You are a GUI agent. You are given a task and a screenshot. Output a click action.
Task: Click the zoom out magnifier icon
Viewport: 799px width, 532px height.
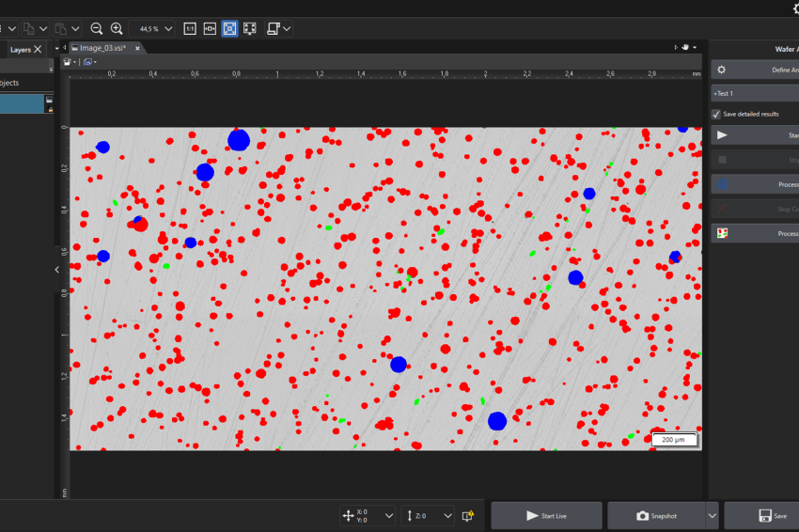[96, 28]
